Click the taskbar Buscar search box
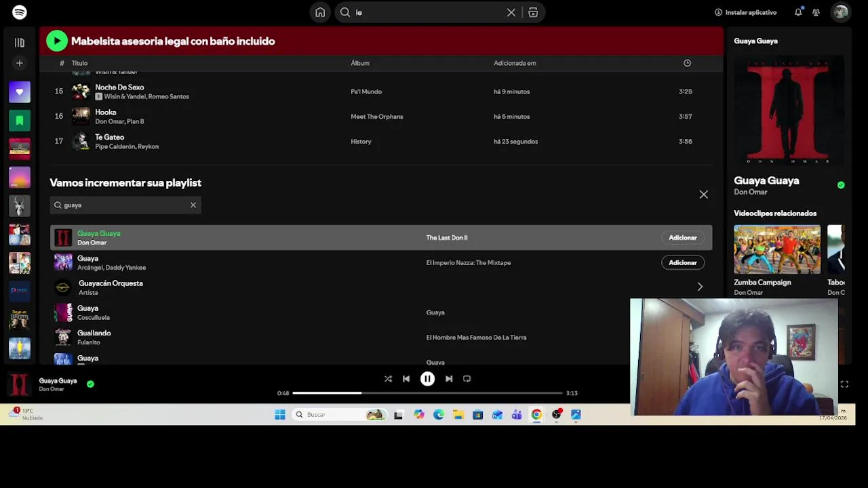Viewport: 868px width, 488px height. (x=340, y=415)
